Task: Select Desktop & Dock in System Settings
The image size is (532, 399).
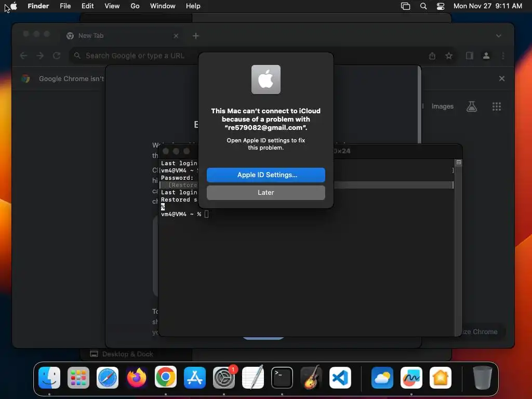Action: click(122, 354)
